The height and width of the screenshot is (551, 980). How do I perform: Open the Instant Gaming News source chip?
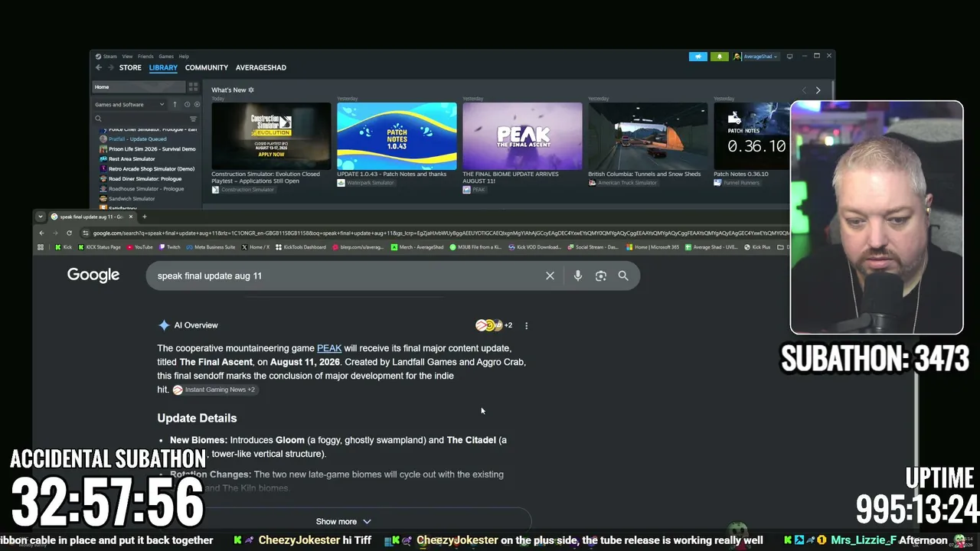click(214, 390)
